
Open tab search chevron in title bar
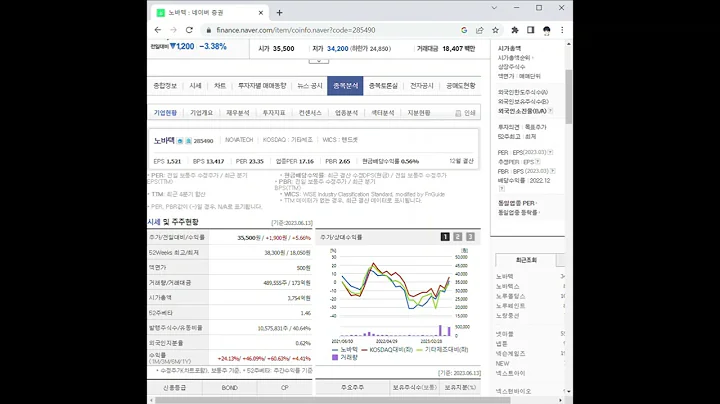(x=494, y=8)
